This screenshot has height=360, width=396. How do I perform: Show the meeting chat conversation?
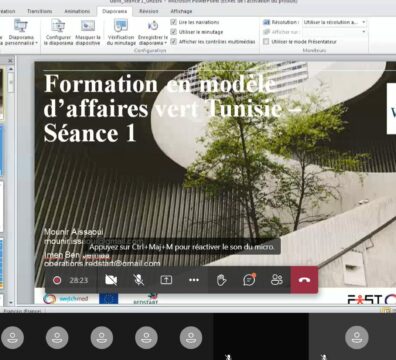[249, 280]
